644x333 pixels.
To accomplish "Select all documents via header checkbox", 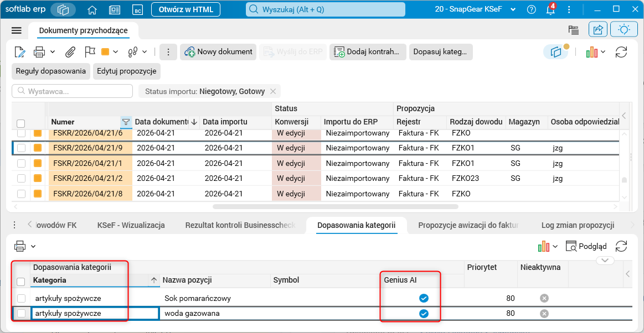I will pos(21,123).
